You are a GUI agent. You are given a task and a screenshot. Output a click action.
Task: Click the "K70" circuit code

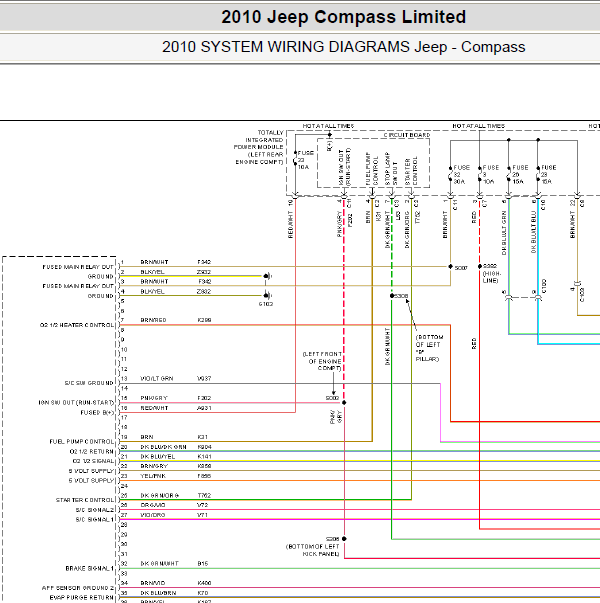[x=203, y=592]
